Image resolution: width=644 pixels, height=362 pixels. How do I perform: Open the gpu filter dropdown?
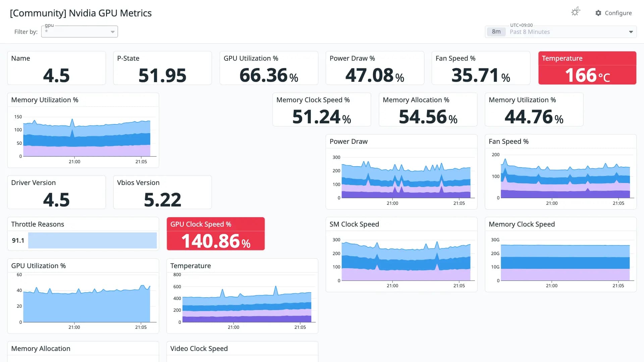[x=79, y=32]
